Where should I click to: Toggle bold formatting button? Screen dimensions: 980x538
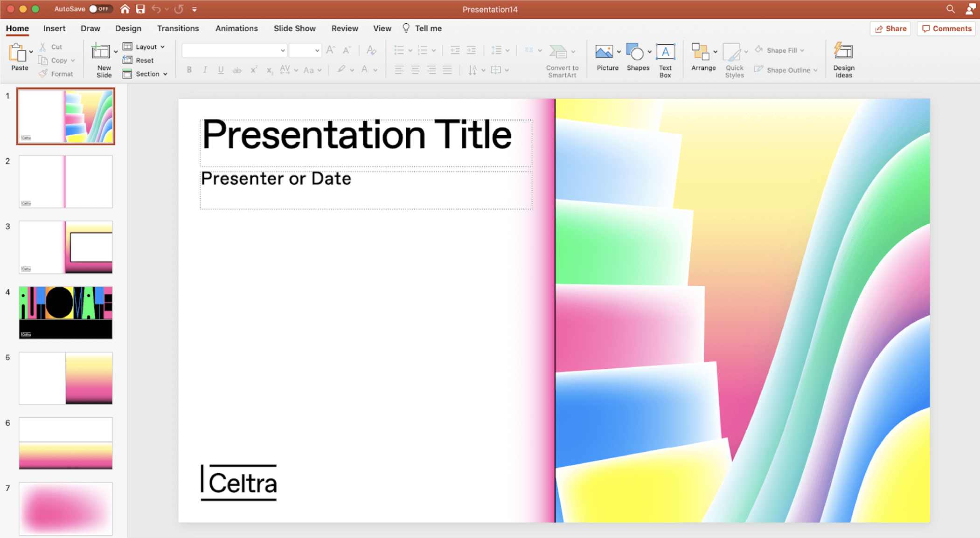(x=189, y=70)
